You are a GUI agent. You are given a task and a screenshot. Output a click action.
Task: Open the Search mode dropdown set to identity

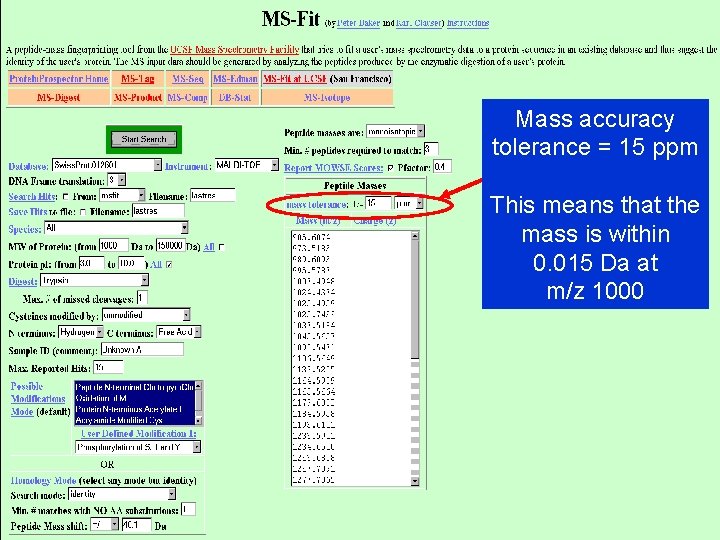(122, 494)
